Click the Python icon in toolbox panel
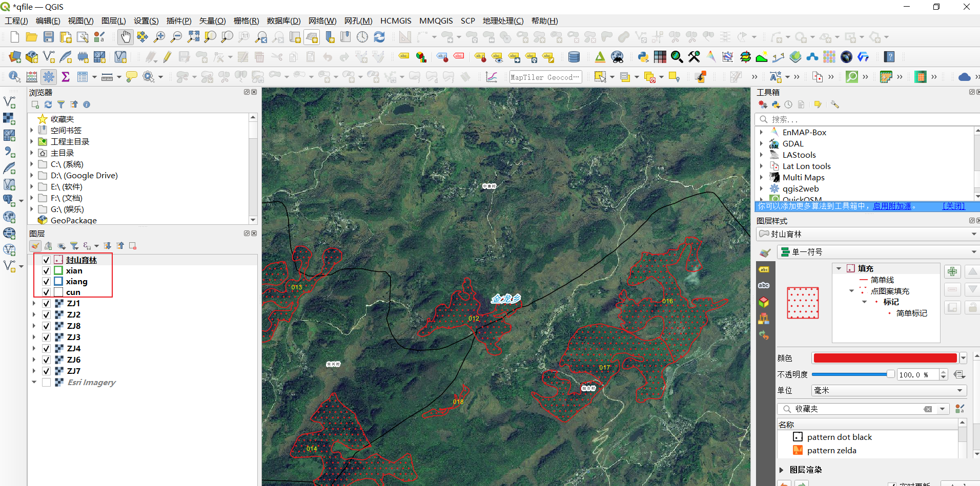The height and width of the screenshot is (486, 980). [x=776, y=104]
